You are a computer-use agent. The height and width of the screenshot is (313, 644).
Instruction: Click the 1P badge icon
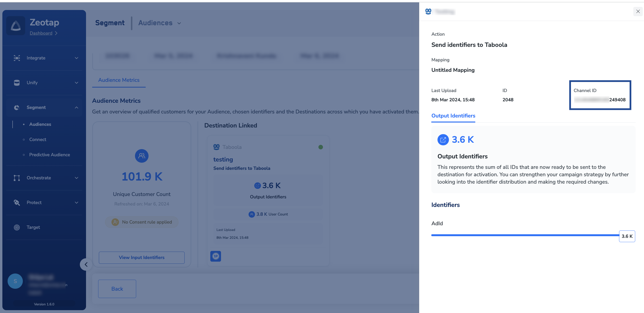click(216, 256)
